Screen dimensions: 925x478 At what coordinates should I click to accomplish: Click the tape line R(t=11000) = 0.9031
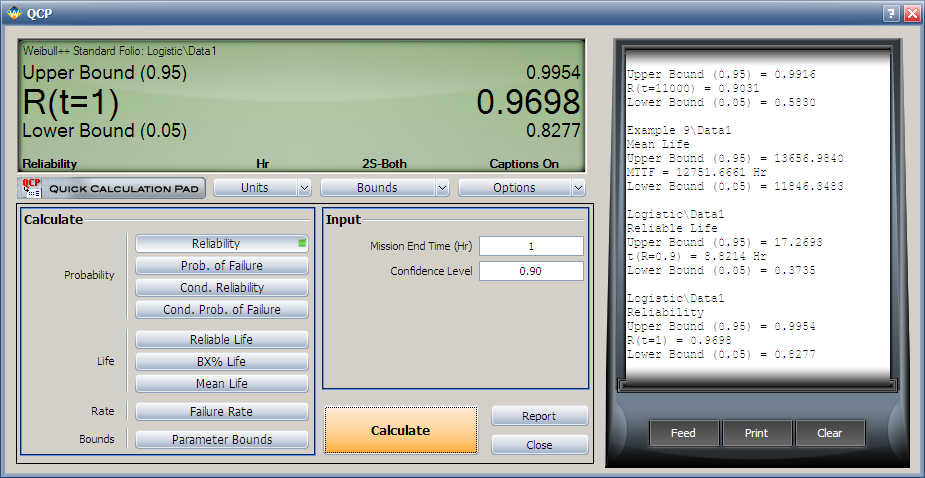693,89
